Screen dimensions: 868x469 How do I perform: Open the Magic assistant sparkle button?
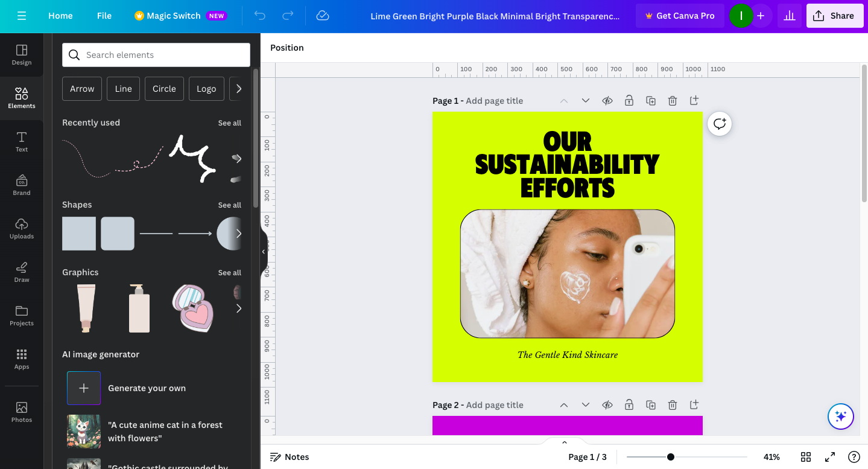[x=841, y=416]
